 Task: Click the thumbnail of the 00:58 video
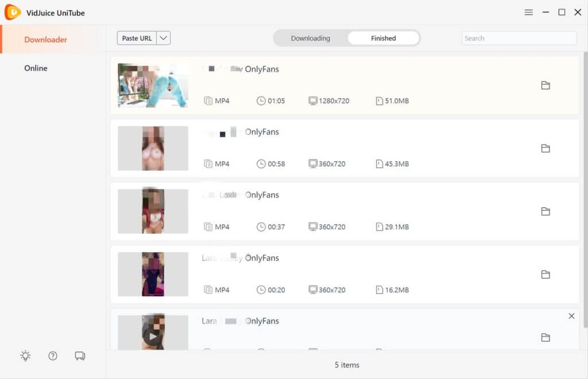(153, 149)
